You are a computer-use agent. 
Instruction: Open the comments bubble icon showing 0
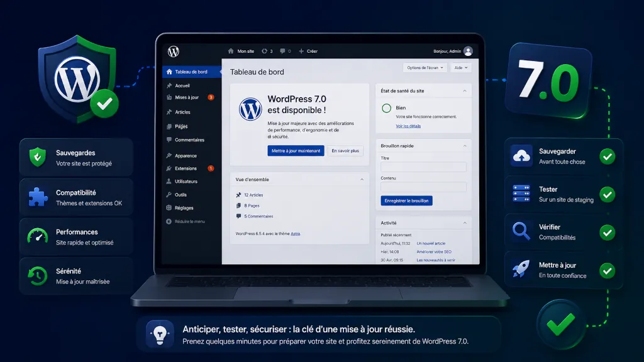pyautogui.click(x=282, y=51)
